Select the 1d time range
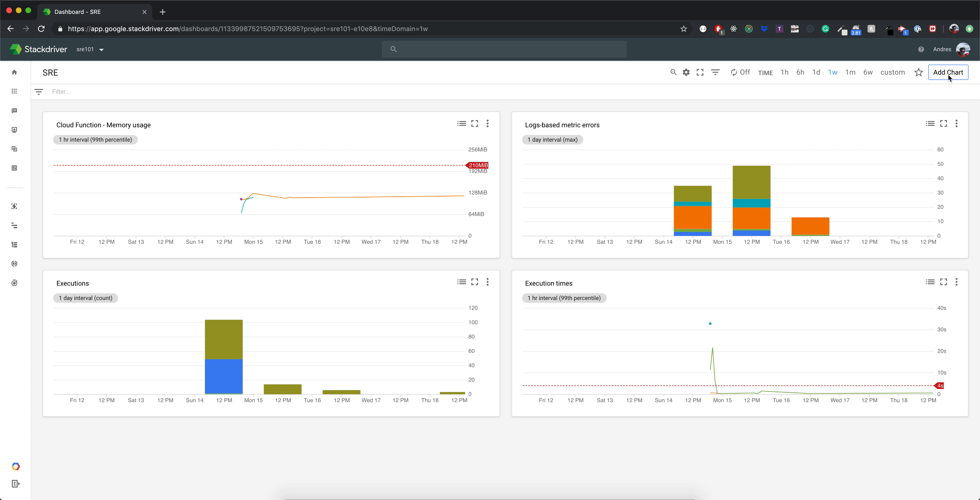 (x=816, y=72)
